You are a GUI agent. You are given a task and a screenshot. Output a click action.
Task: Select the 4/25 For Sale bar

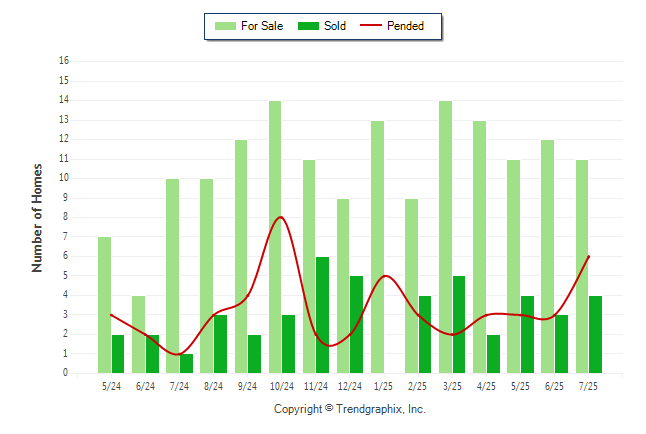pyautogui.click(x=480, y=247)
